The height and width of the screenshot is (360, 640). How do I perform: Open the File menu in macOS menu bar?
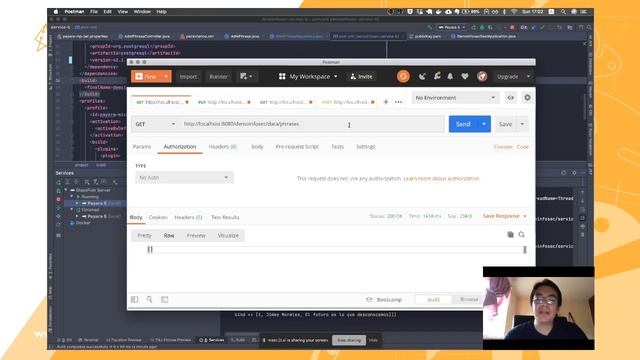(94, 12)
